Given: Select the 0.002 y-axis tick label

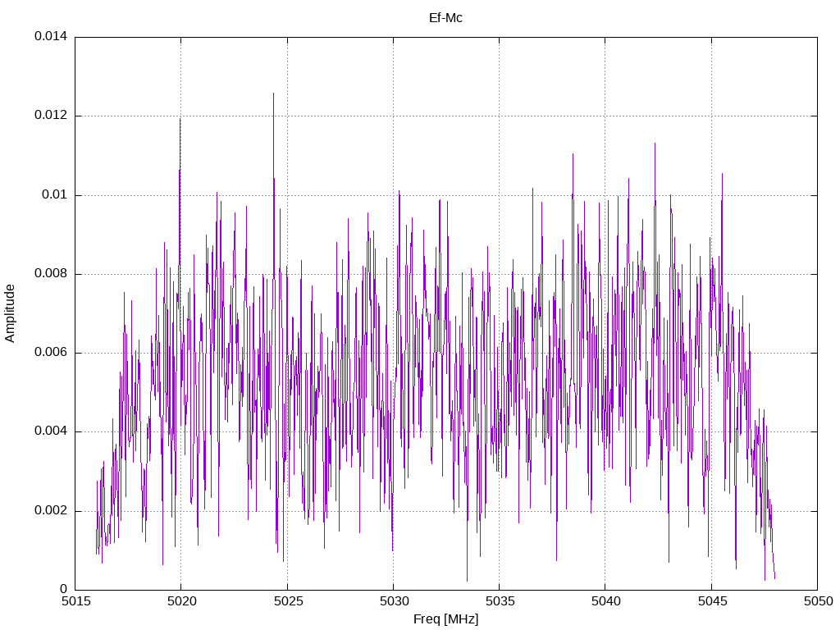Looking at the screenshot, I should [x=51, y=510].
